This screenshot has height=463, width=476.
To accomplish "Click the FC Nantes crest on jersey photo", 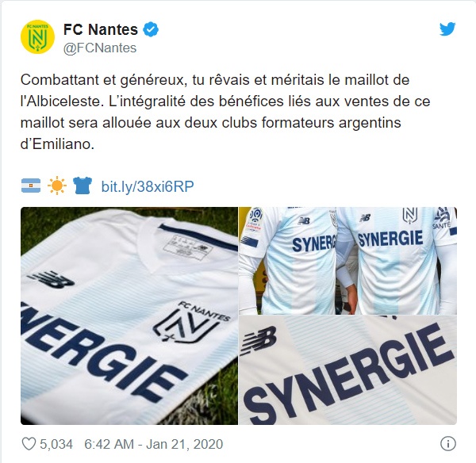I will point(193,323).
